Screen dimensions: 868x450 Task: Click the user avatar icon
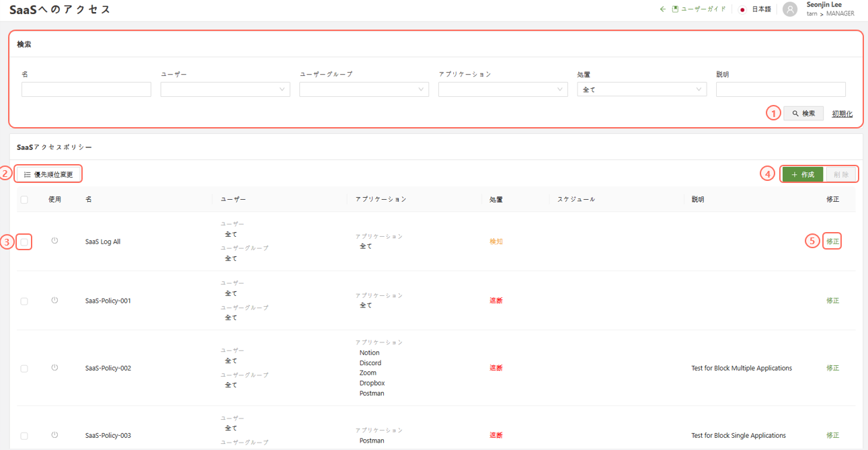coord(790,9)
